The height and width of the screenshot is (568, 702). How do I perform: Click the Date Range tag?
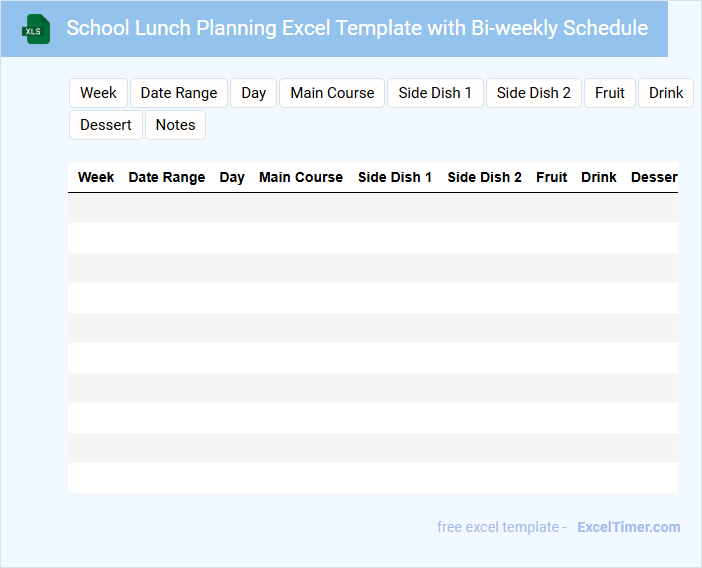point(179,93)
